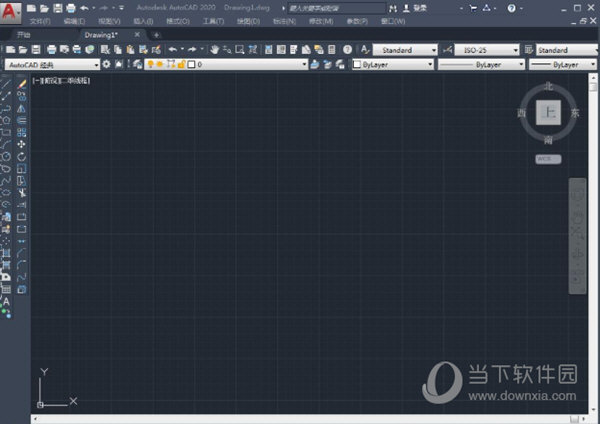Click WCS coordinate system button
The width and height of the screenshot is (600, 424).
point(548,159)
